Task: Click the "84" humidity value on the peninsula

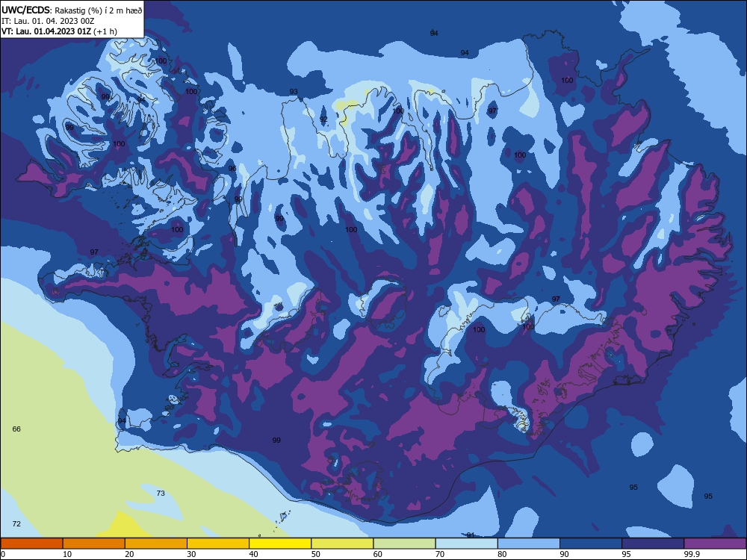Action: coord(122,421)
